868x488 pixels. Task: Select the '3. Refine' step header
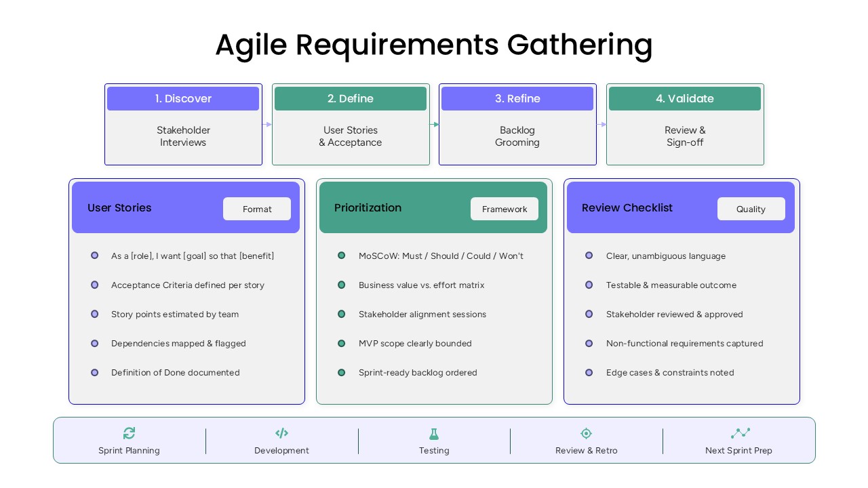click(x=517, y=98)
